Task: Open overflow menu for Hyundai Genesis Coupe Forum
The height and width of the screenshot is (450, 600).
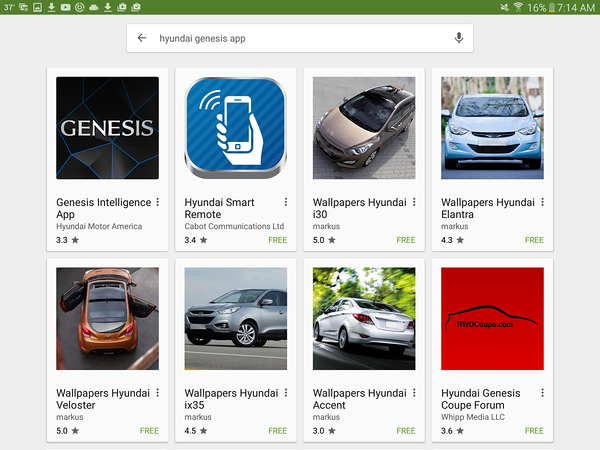Action: 542,393
